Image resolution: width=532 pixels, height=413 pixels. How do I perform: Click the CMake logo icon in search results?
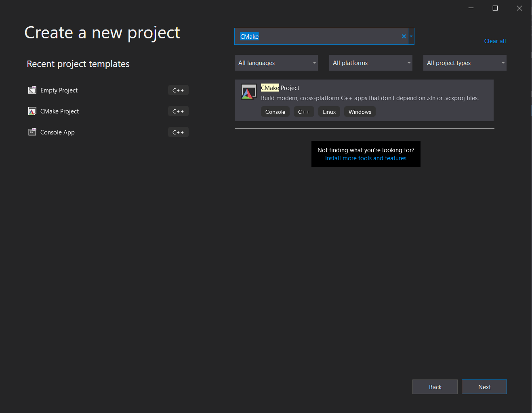point(248,92)
